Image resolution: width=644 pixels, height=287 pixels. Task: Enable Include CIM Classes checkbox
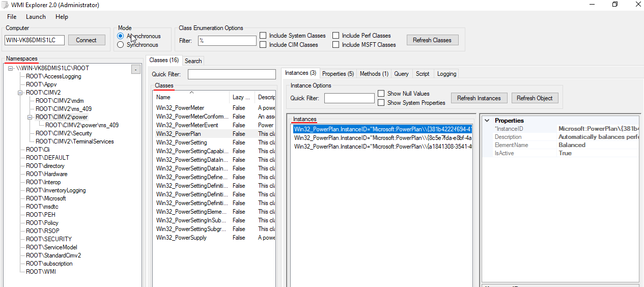tap(263, 45)
